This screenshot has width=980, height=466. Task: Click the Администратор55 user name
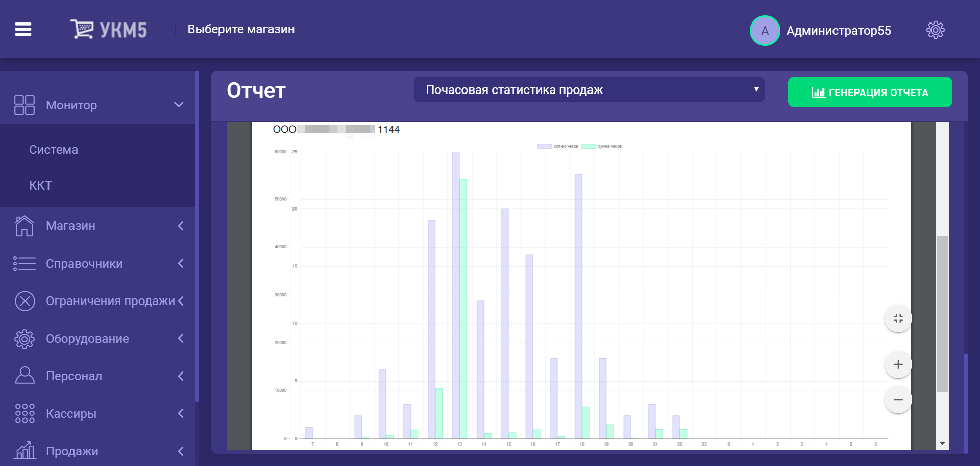(839, 31)
